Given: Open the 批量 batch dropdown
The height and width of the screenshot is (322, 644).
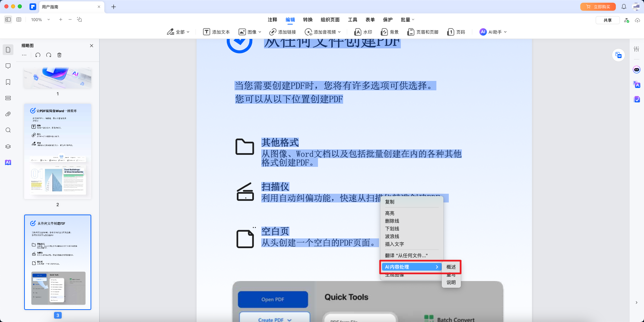Looking at the screenshot, I should click(407, 19).
